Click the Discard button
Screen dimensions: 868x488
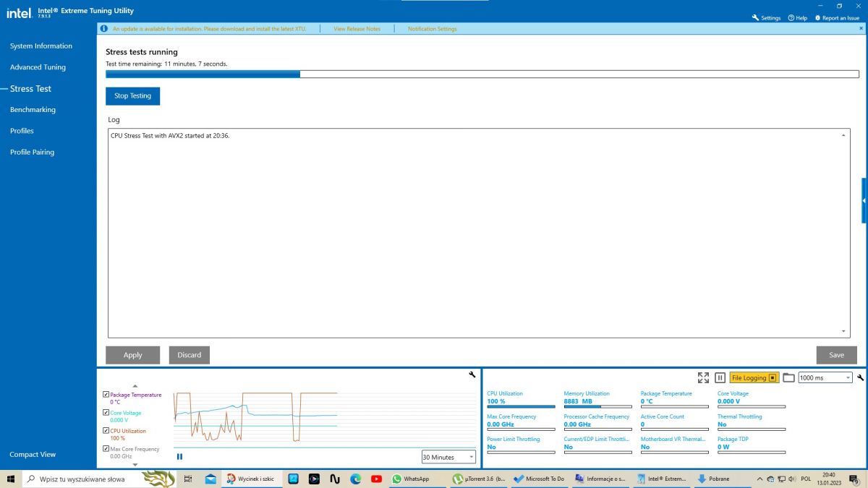190,355
